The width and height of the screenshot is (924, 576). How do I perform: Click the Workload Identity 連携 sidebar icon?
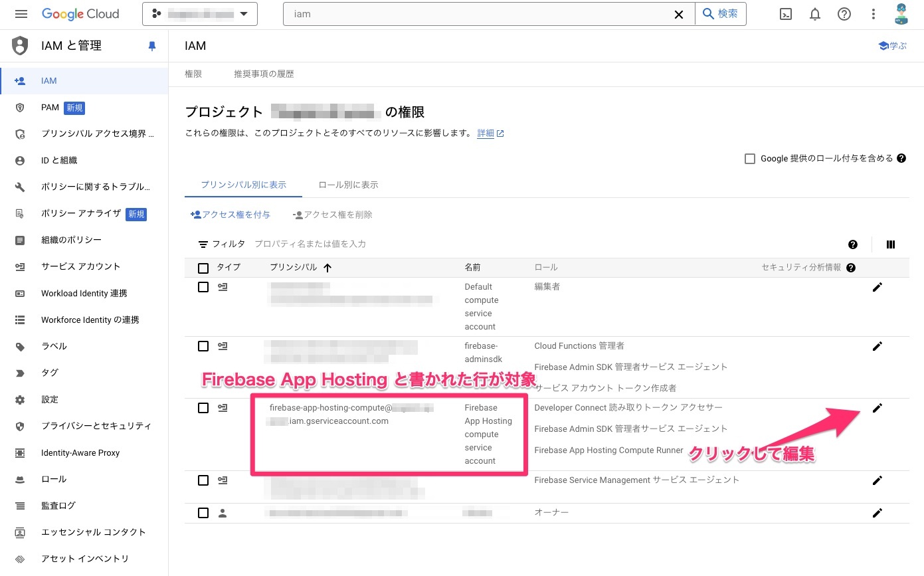[x=20, y=293]
